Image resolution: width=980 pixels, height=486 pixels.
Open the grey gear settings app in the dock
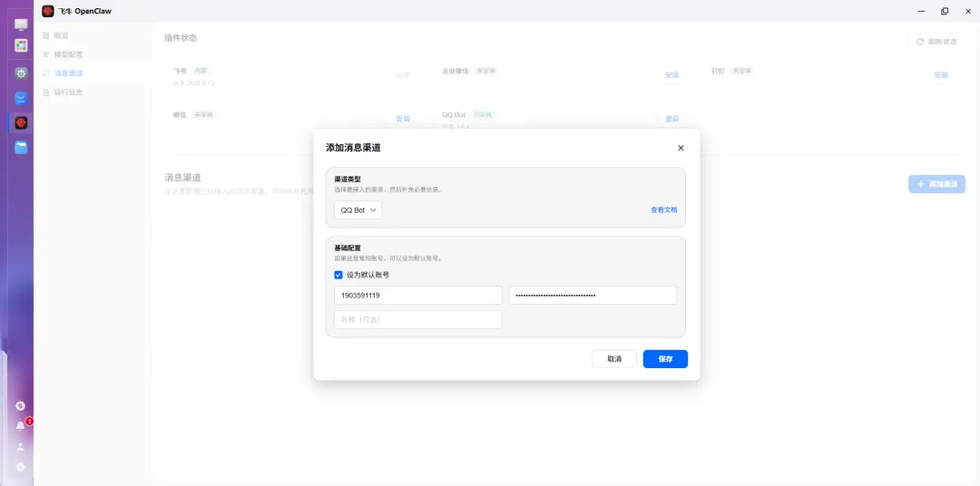tap(21, 73)
